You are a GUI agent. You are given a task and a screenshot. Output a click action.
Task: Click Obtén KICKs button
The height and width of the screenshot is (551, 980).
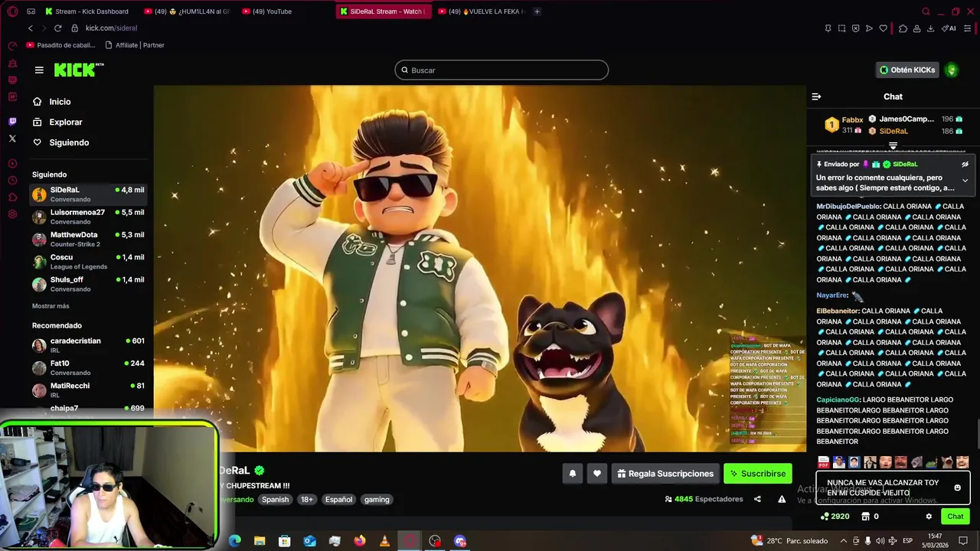pyautogui.click(x=907, y=70)
